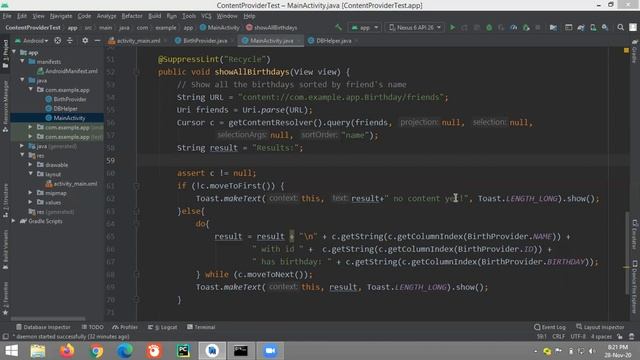Toggle the Gradle tool window on right edge
Viewport: 640px width, 360px height.
(x=634, y=51)
